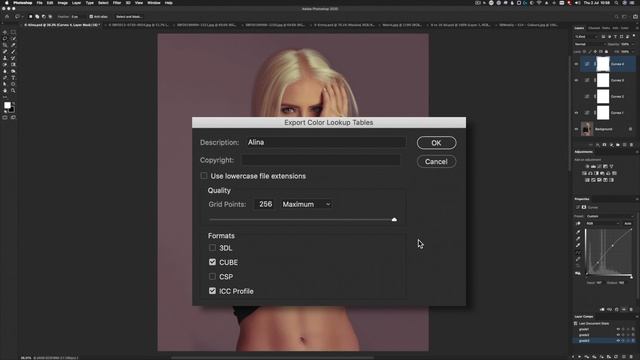Open the Curves Preset dropdown
The width and height of the screenshot is (640, 360).
coord(610,216)
